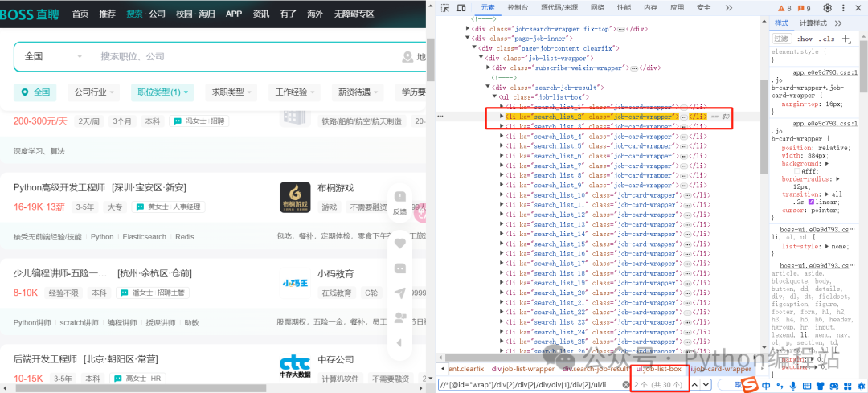Open the 职位类型(1) filter dropdown

(x=162, y=92)
